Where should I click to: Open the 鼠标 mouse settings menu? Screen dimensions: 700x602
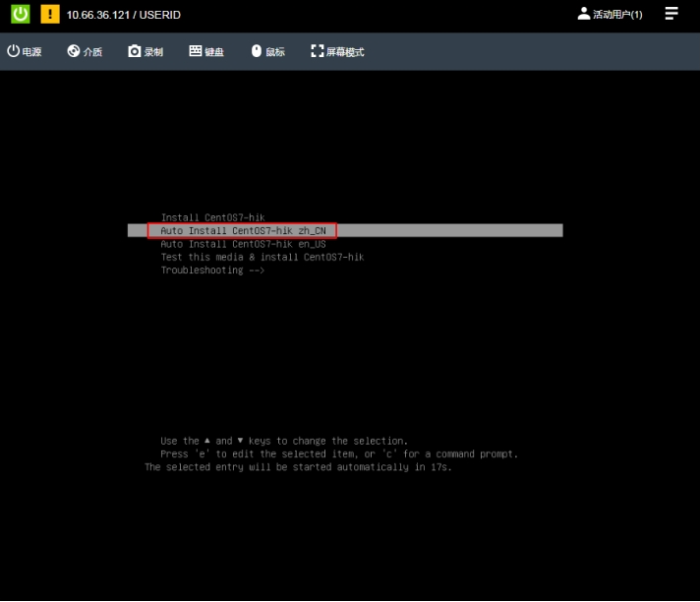tap(267, 51)
